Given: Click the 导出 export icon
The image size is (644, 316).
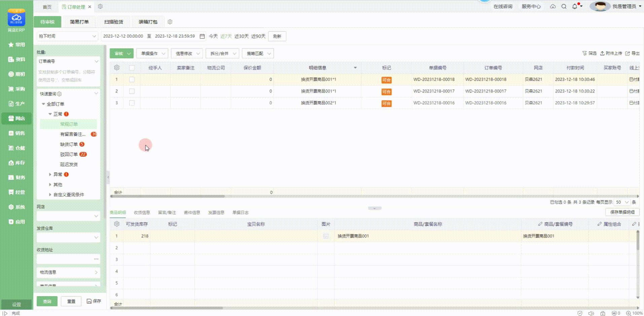Looking at the screenshot, I should (628, 53).
